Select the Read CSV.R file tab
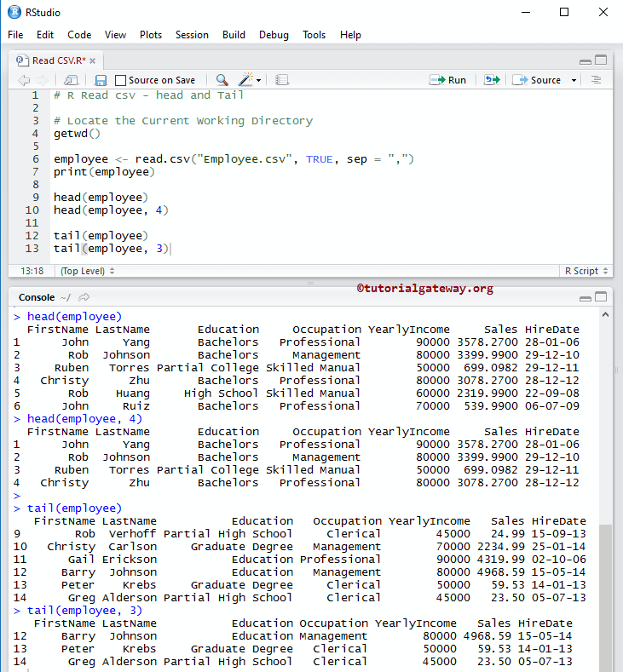 (56, 60)
